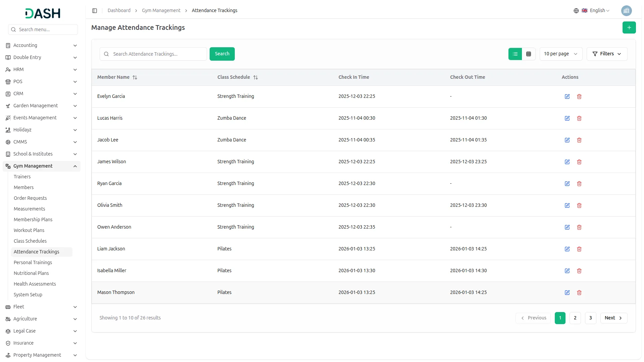Open Health Assessments in sidebar
The image size is (644, 362).
coord(35,284)
